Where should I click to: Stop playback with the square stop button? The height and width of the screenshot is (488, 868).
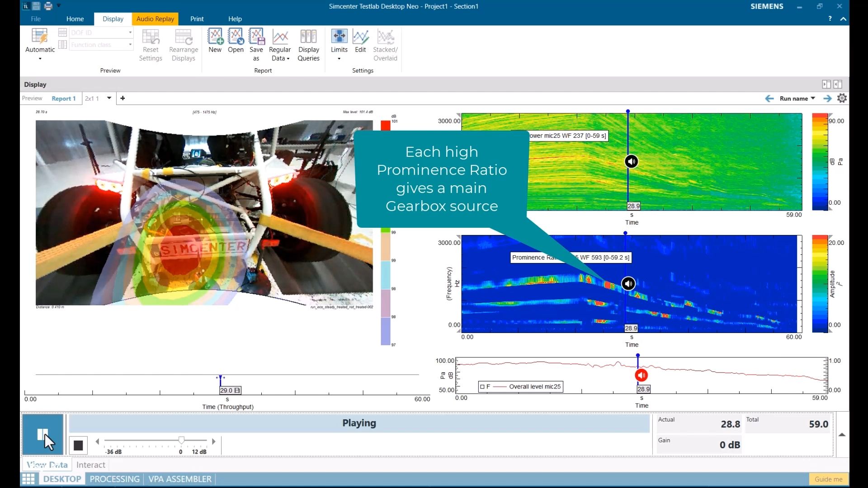(x=78, y=446)
